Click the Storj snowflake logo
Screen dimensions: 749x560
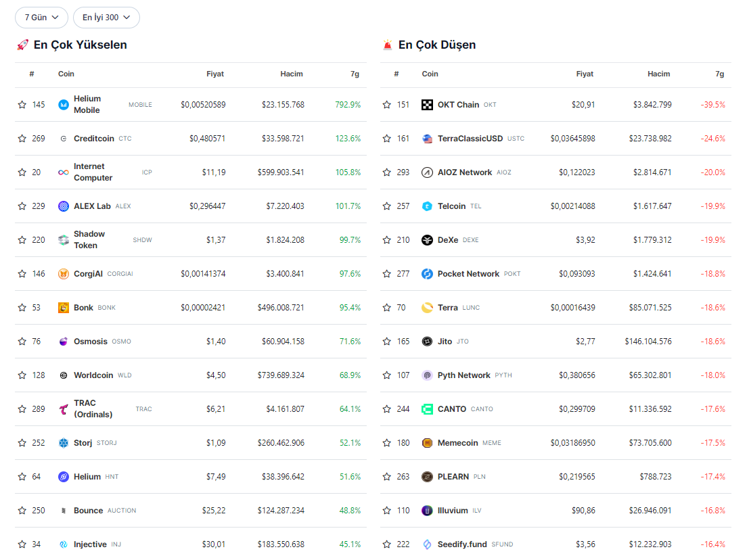[x=64, y=443]
